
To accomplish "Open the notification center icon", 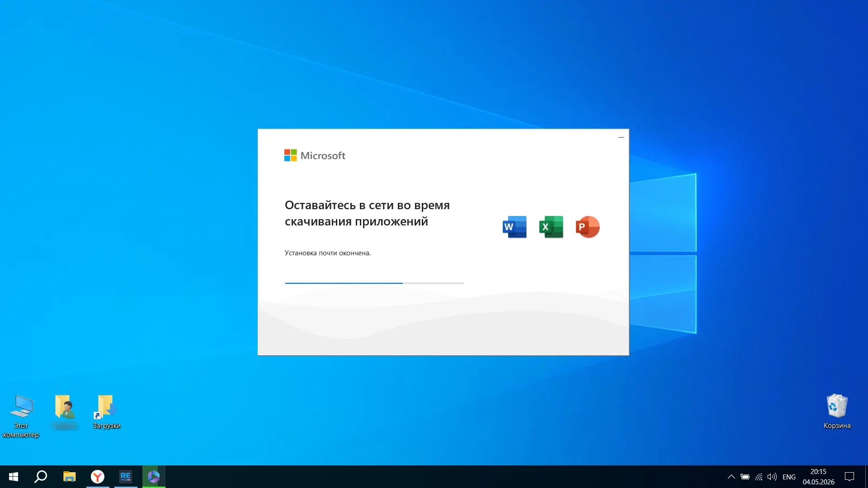I will coord(849,477).
